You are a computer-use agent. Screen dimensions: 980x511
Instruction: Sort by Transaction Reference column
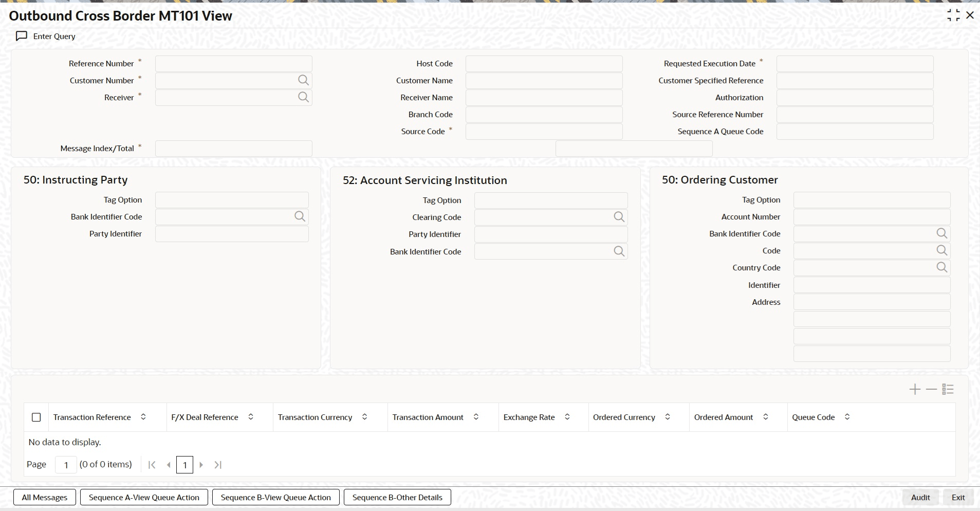[x=143, y=417]
